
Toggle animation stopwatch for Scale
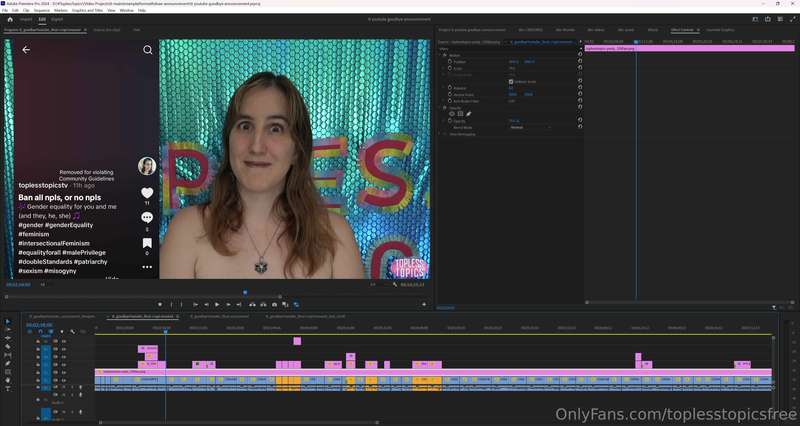pyautogui.click(x=450, y=68)
